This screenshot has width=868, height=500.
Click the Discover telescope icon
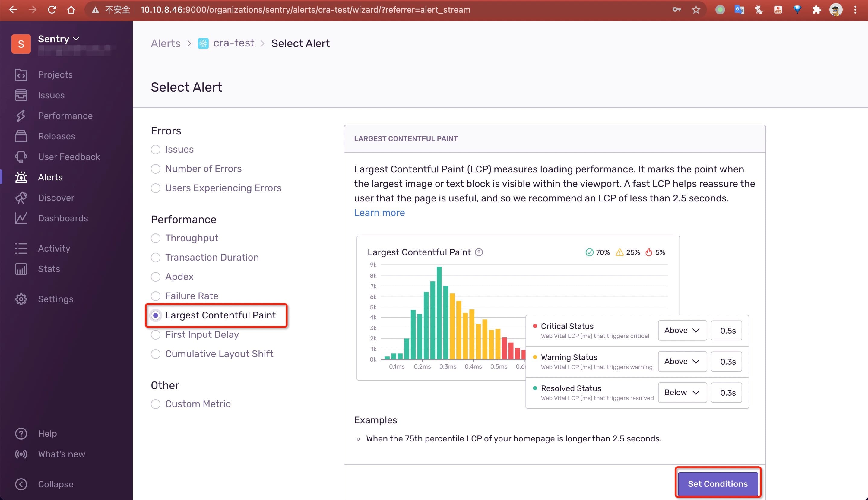point(21,198)
